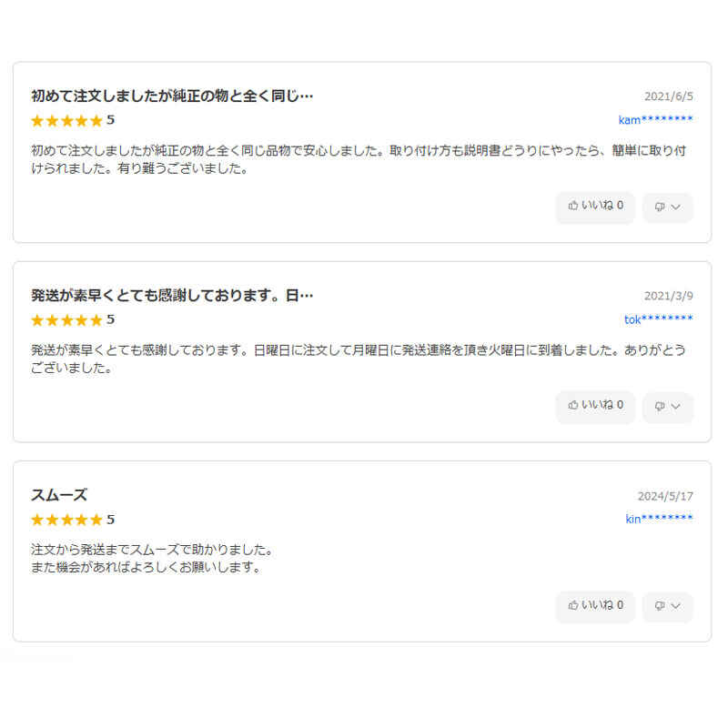Viewport: 728px width, 728px height.
Task: Click the thumbs-up icon on kam's review
Action: pos(573,206)
